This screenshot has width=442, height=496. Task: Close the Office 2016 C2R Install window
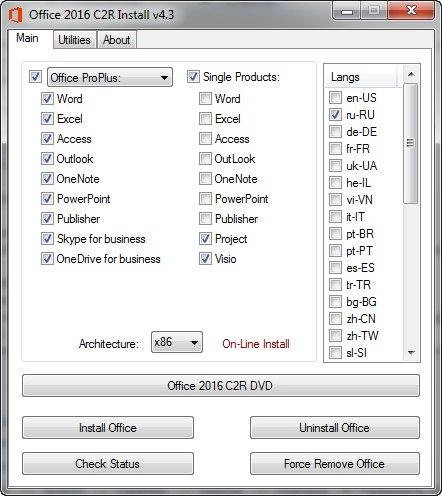[x=411, y=11]
